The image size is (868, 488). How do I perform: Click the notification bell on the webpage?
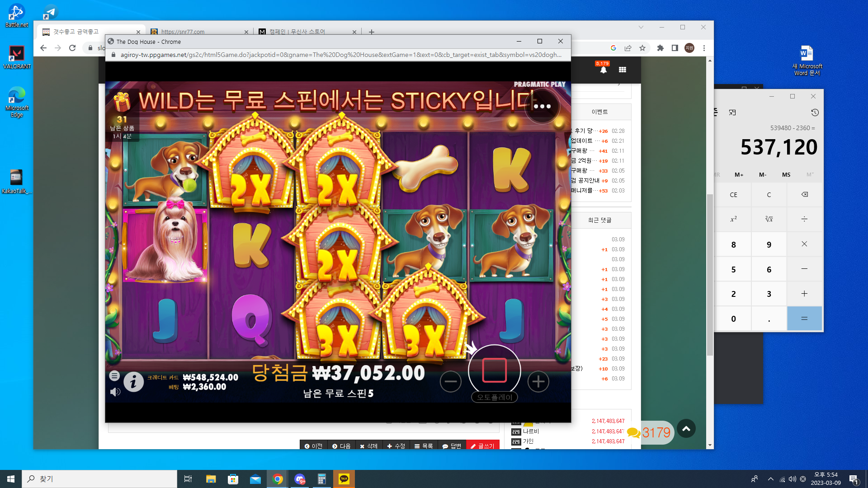[603, 70]
